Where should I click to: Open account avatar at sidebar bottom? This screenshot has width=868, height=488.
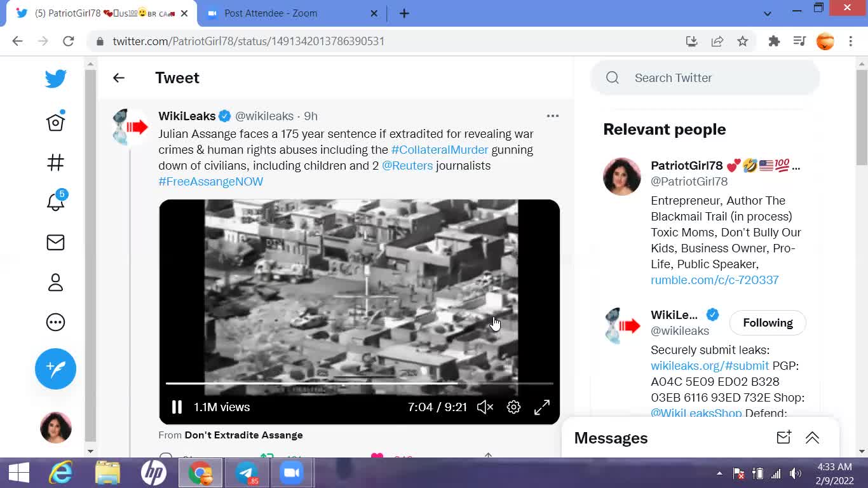[x=55, y=427]
